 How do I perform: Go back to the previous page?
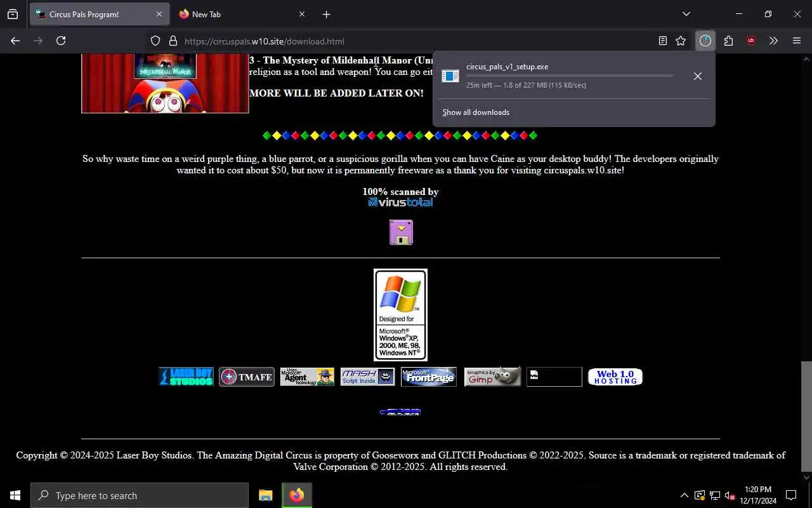pyautogui.click(x=15, y=41)
